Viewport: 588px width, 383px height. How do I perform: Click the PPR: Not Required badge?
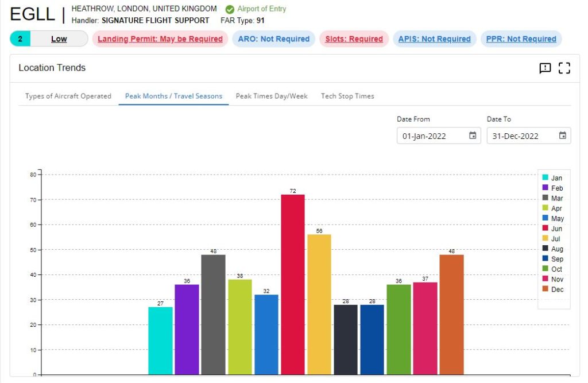click(x=521, y=39)
